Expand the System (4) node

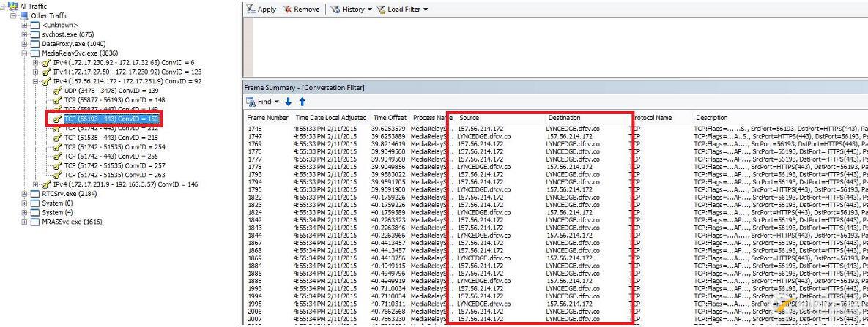click(24, 212)
